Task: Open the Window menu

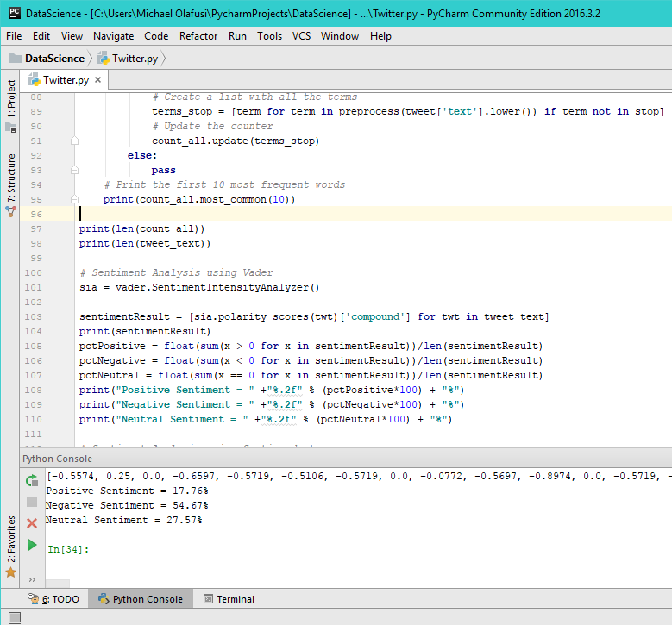Action: [x=339, y=36]
